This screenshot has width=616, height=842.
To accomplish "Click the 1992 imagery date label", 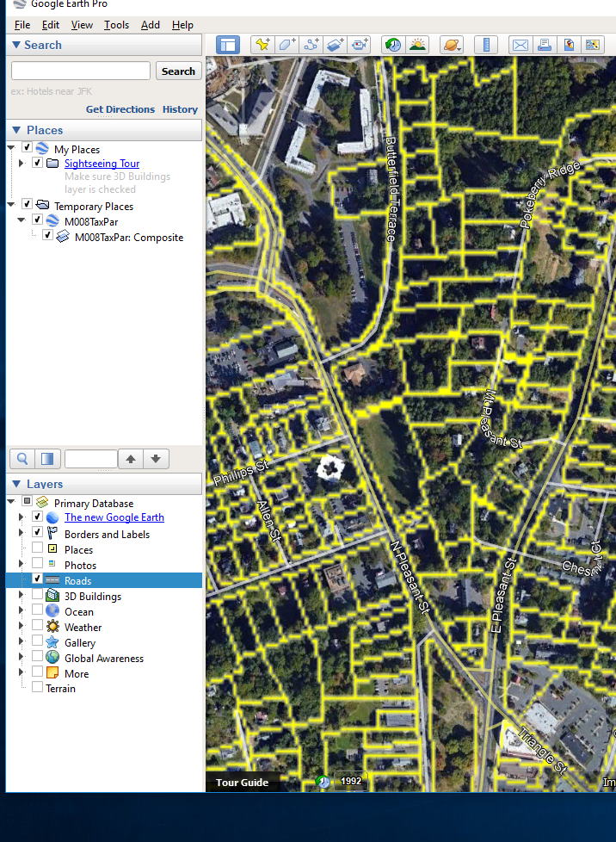I will pyautogui.click(x=351, y=782).
